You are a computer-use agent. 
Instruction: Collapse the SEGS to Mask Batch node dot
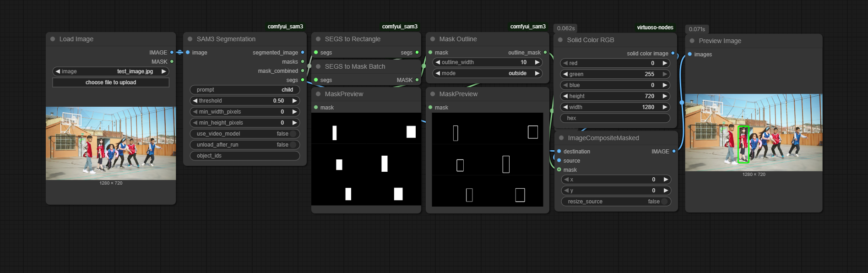[x=318, y=66]
